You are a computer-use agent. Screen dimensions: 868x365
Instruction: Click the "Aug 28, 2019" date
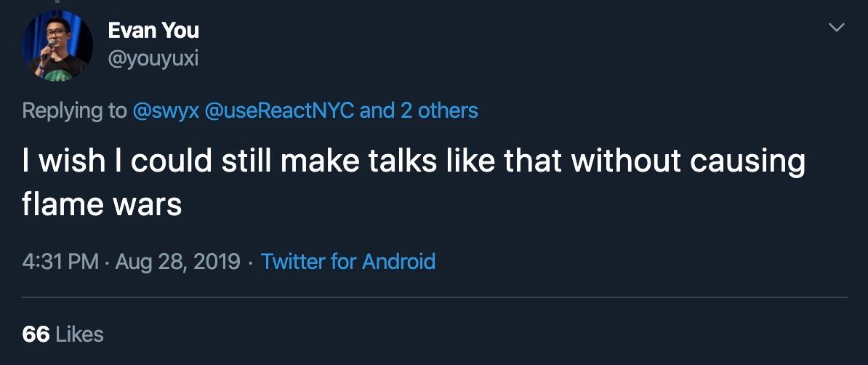coord(177,261)
